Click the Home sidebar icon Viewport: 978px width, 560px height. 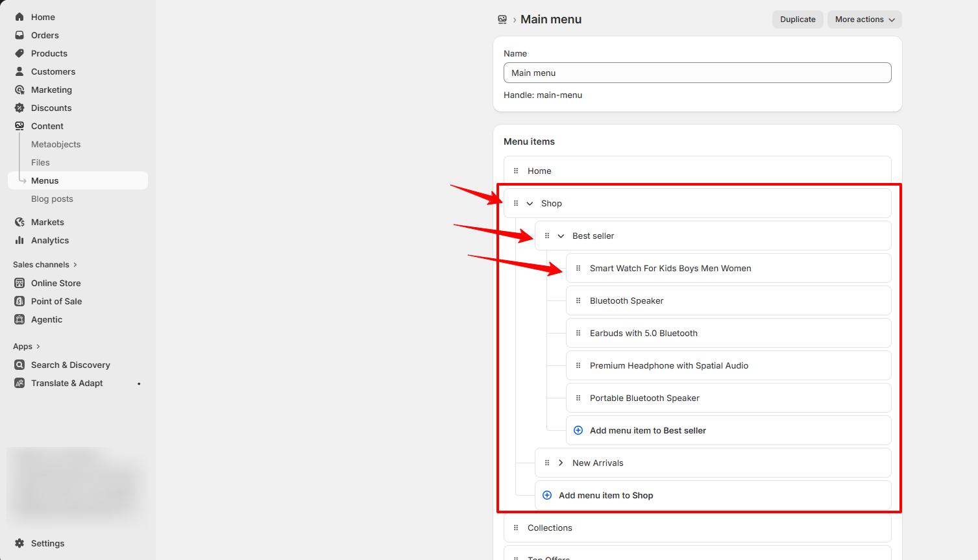tap(19, 17)
